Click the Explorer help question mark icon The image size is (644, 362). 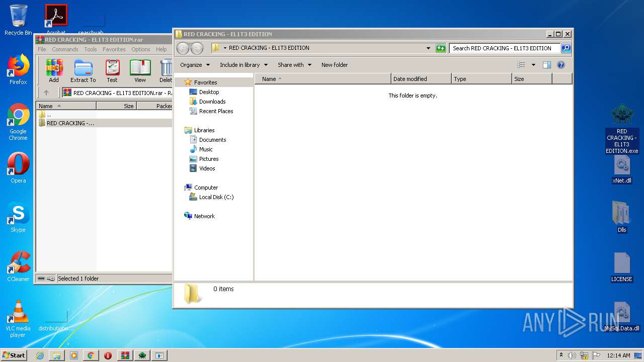click(x=561, y=64)
